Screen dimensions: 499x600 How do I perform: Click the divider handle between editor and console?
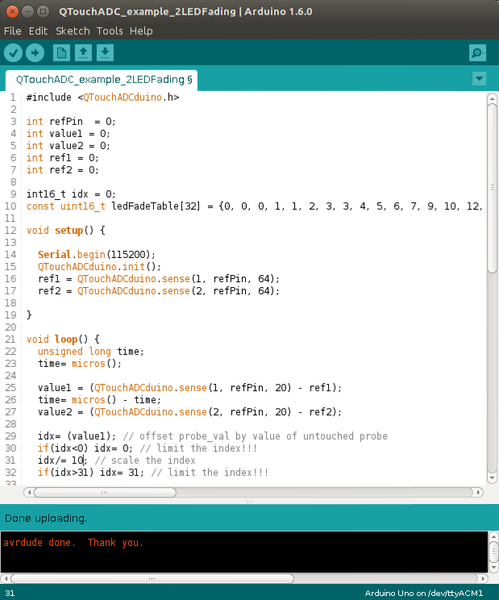249,501
